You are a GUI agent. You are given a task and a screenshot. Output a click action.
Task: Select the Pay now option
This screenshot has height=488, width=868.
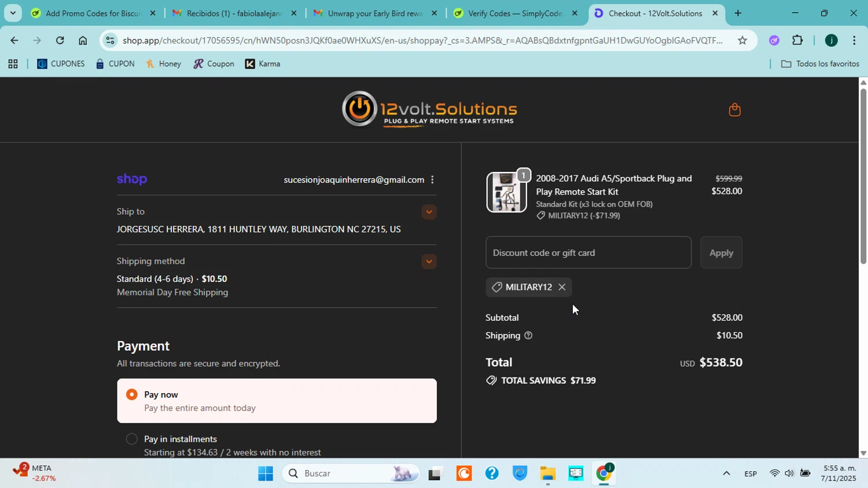(x=277, y=401)
